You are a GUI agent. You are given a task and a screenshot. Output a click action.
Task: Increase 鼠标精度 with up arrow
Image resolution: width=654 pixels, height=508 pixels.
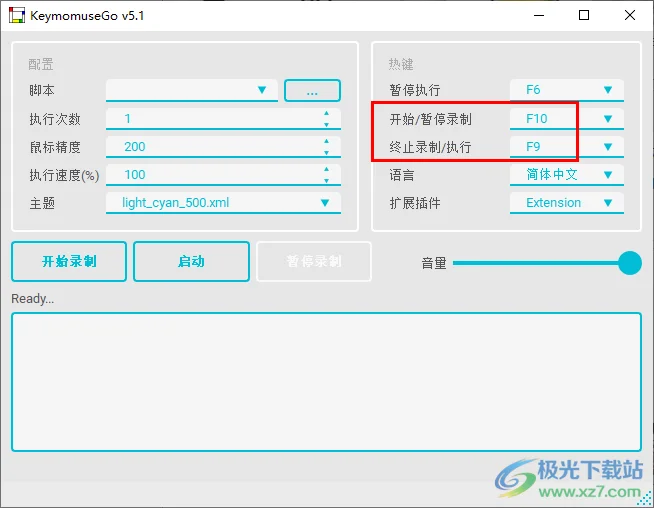327,141
